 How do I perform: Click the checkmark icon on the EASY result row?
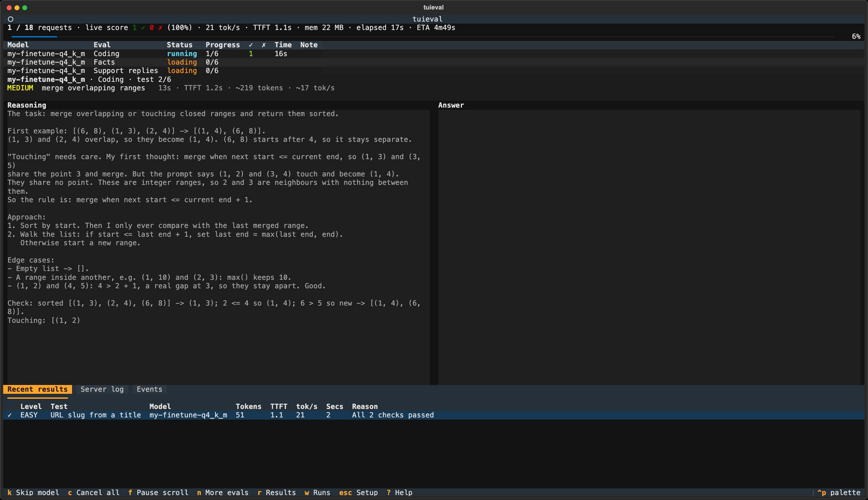[10, 415]
